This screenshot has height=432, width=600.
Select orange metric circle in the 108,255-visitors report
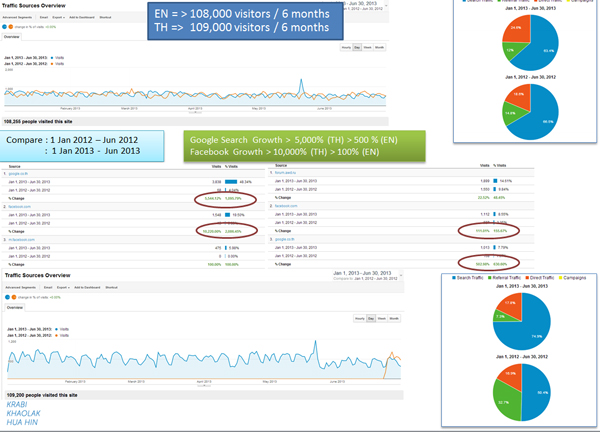click(11, 27)
